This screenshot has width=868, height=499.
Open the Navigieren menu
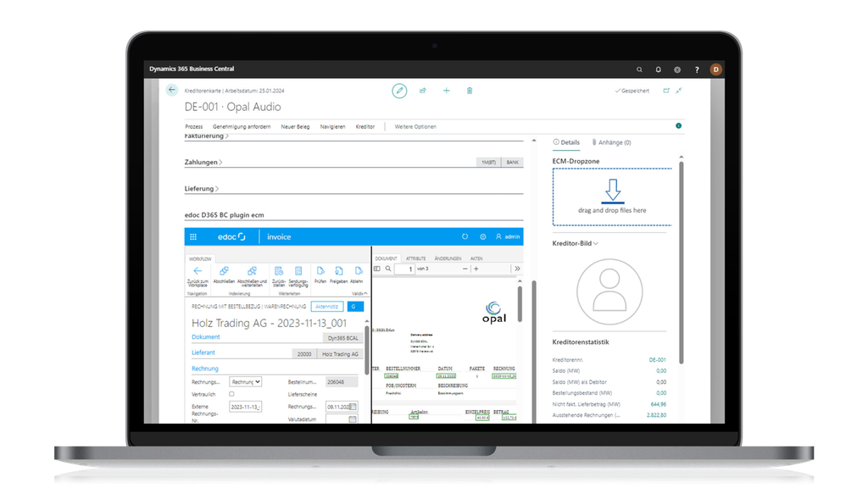[x=332, y=127]
